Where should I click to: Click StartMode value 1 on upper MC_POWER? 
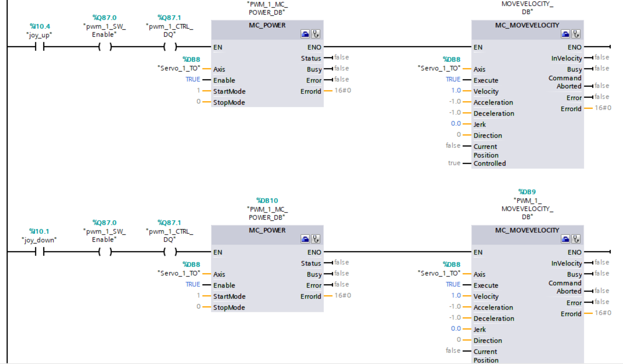coord(198,91)
